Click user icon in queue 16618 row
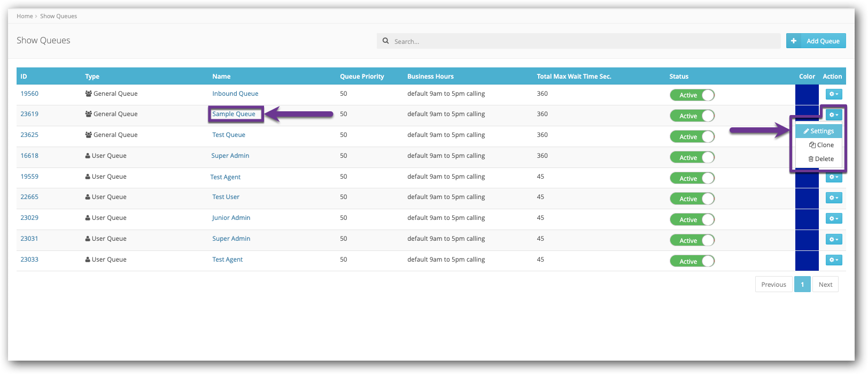 pos(88,156)
